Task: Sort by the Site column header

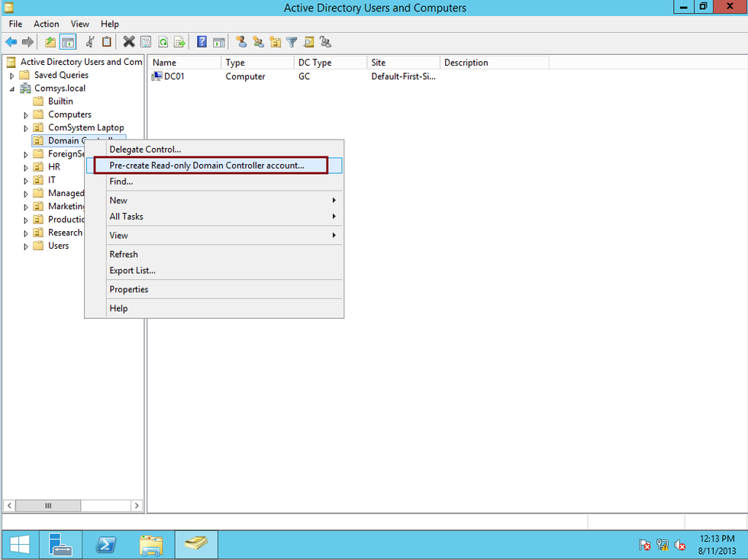Action: [x=404, y=63]
